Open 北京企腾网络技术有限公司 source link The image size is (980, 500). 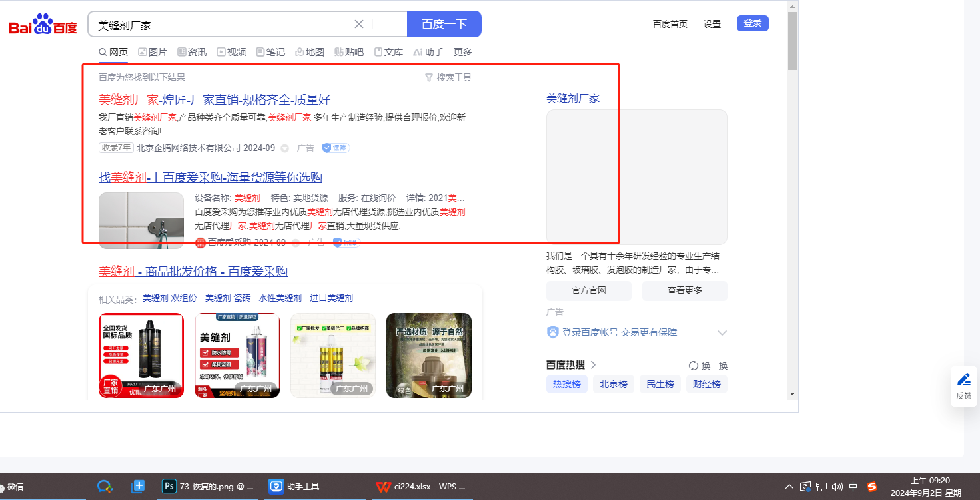click(x=189, y=148)
